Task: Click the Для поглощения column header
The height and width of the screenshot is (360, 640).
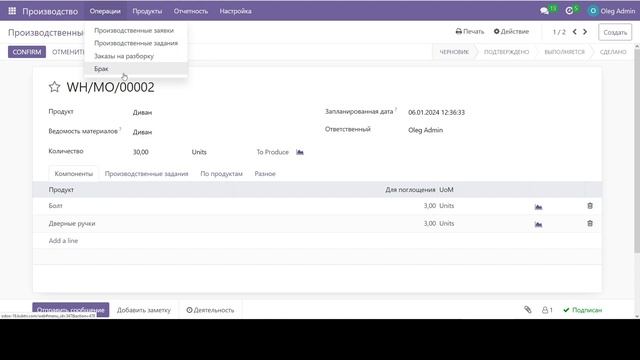Action: (410, 189)
